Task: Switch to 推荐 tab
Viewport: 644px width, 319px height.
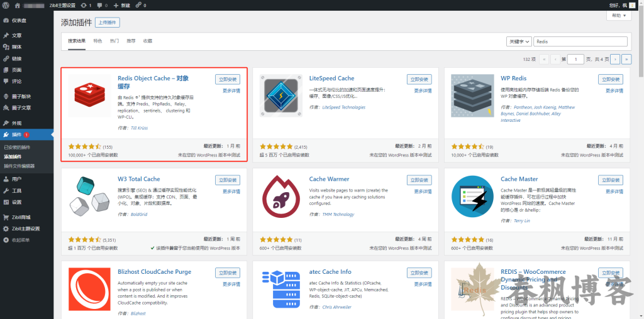Action: tap(131, 41)
